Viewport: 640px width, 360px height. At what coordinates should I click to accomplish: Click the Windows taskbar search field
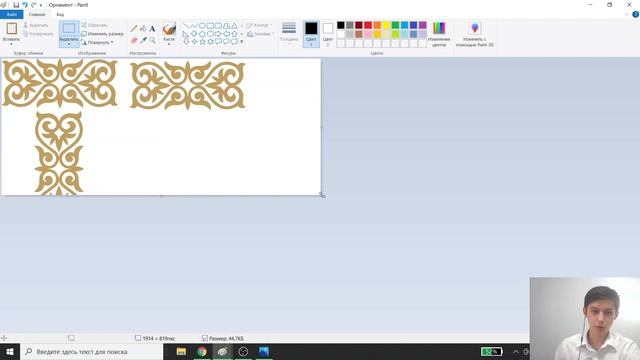[x=92, y=351]
